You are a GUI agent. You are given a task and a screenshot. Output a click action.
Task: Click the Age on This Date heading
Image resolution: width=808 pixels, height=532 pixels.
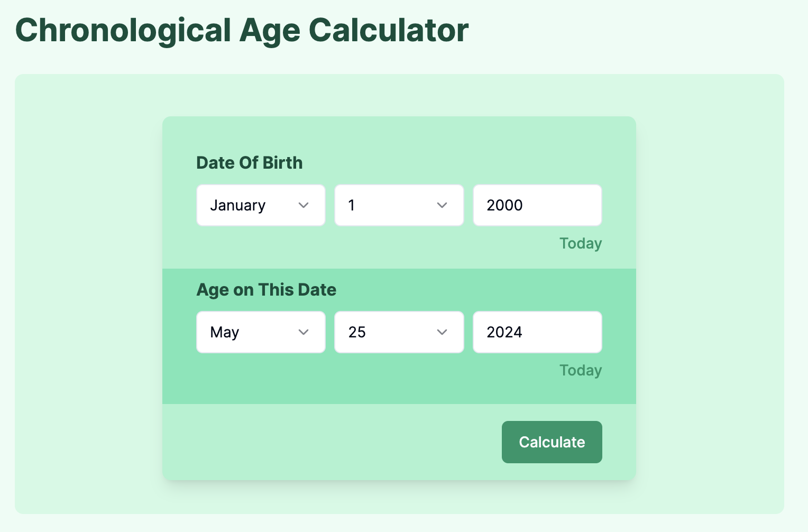point(266,290)
